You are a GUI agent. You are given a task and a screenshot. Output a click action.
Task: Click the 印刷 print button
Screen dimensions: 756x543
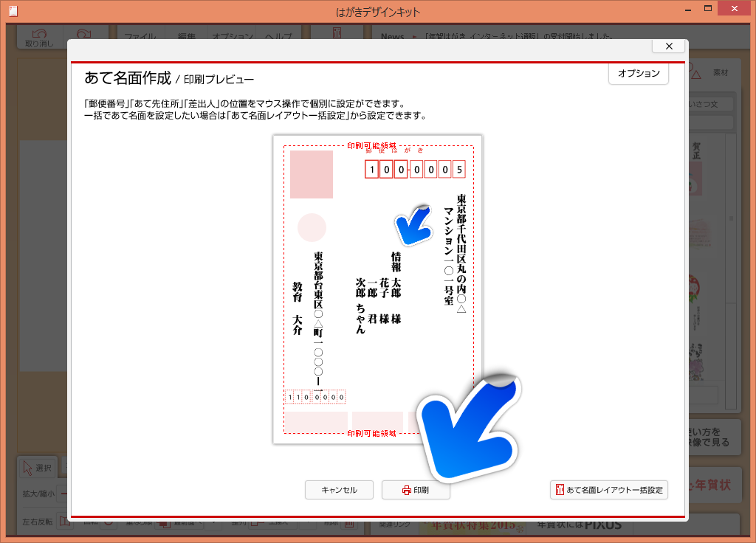(x=415, y=490)
